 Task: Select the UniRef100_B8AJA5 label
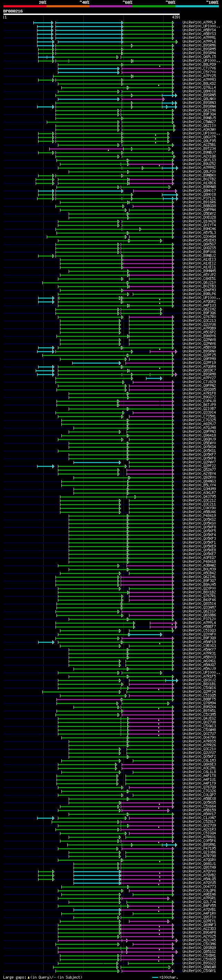pyautogui.click(x=199, y=584)
